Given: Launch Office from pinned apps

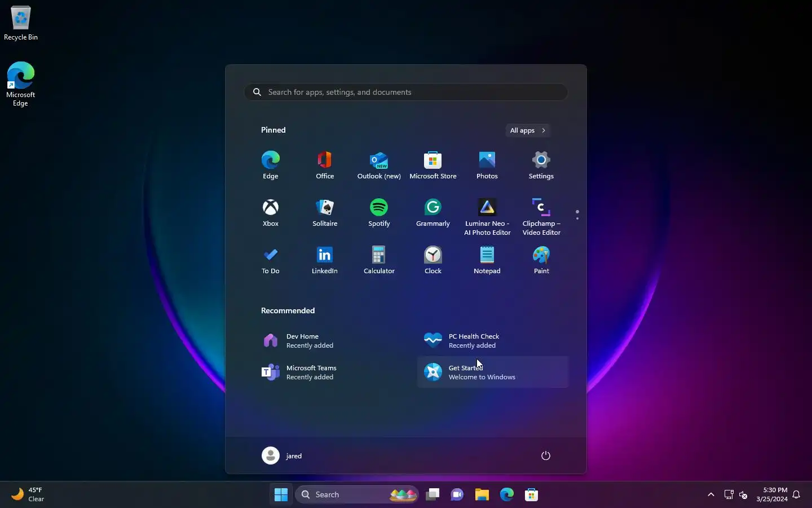Looking at the screenshot, I should coord(325,165).
